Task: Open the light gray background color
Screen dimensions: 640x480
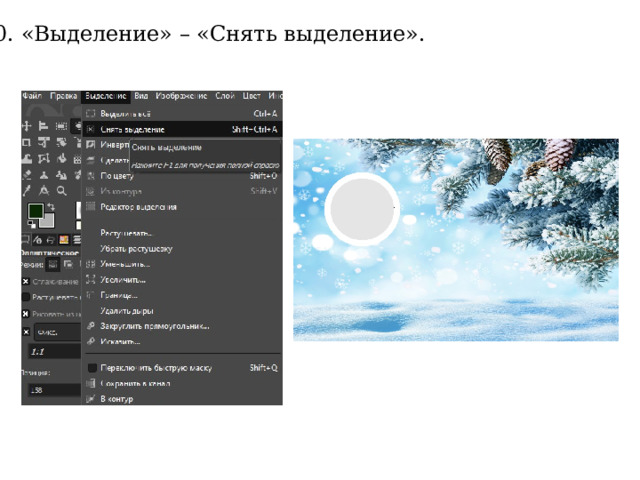Action: click(48, 221)
